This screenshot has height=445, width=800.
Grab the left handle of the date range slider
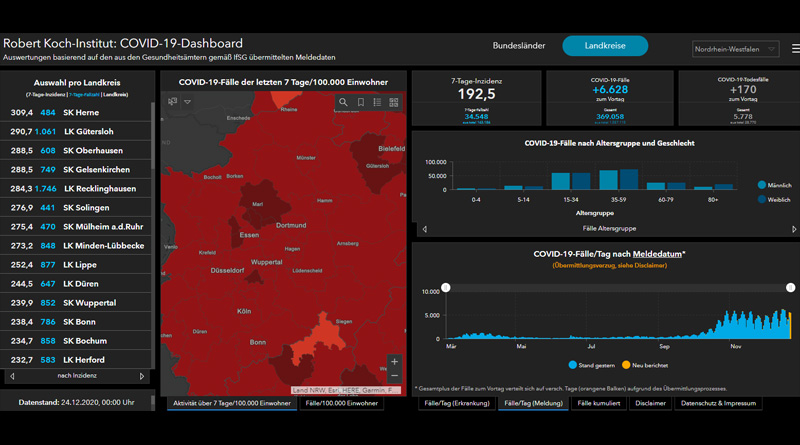click(446, 288)
